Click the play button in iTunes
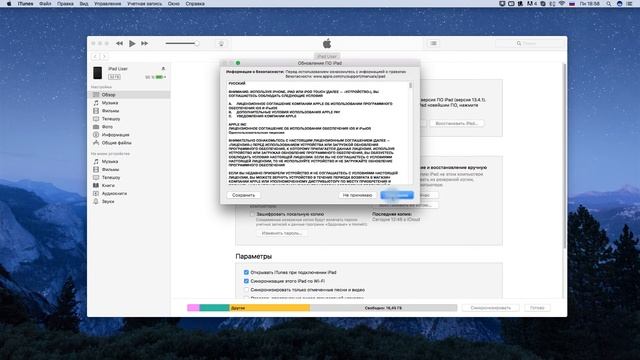The image size is (640, 360). [x=132, y=43]
